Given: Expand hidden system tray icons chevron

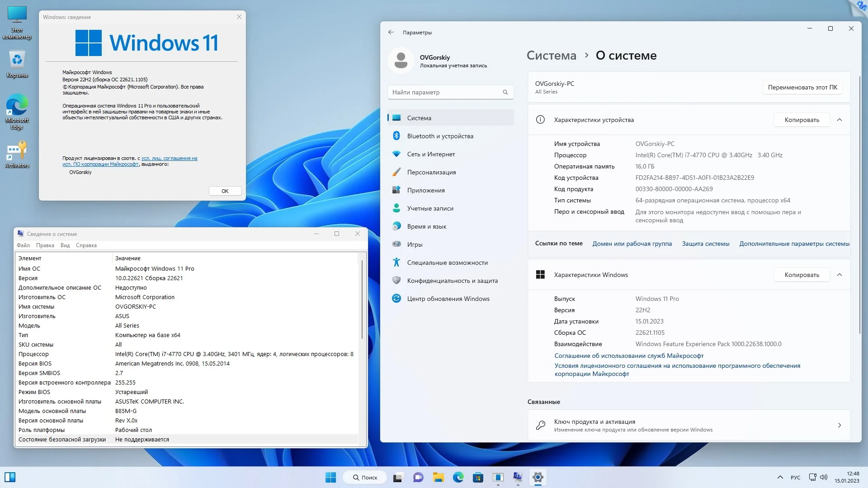Looking at the screenshot, I should 780,477.
